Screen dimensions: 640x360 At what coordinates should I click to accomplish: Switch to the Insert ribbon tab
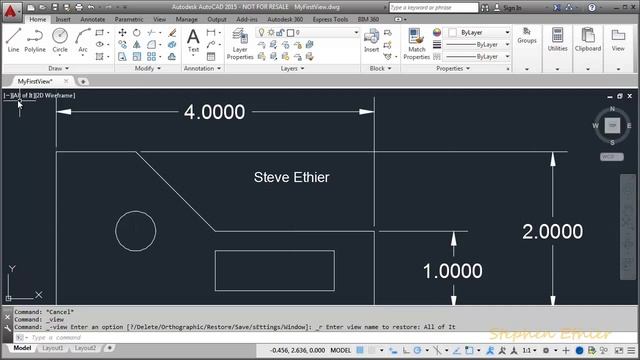[63, 19]
